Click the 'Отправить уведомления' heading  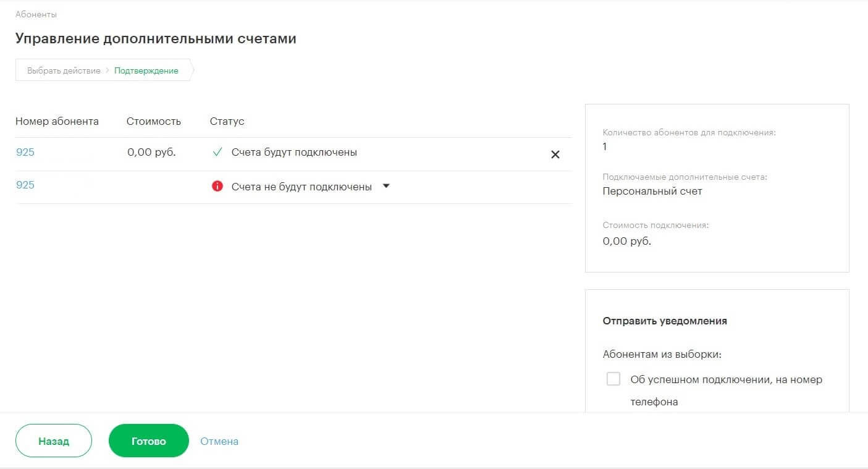point(665,321)
